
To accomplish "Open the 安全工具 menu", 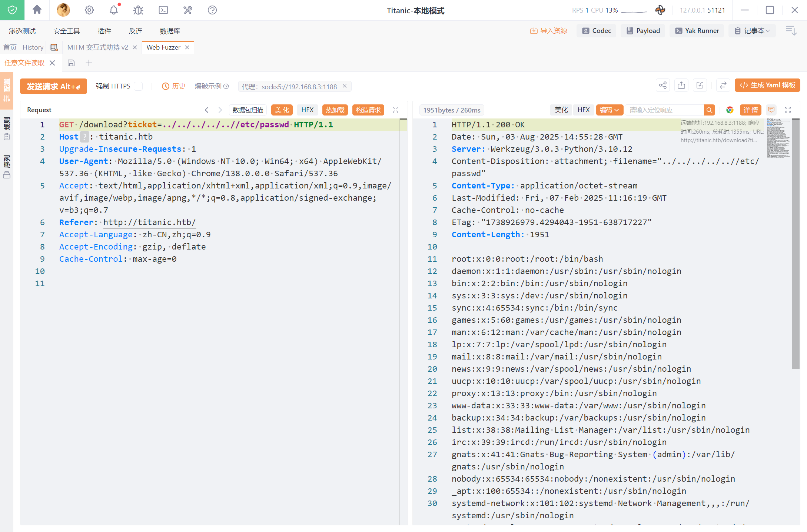I will (x=66, y=31).
